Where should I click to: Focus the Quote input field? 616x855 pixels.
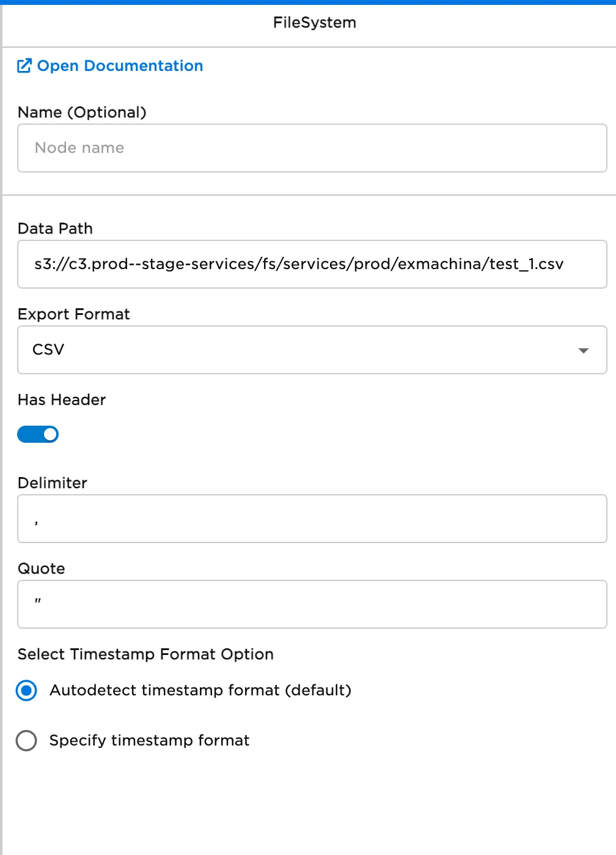(x=312, y=604)
